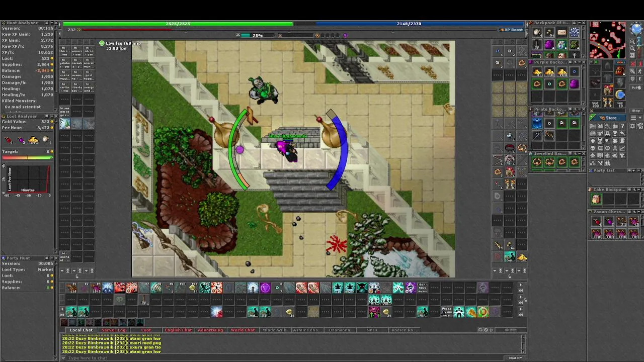
Task: Click the XP Boost button
Action: click(511, 30)
